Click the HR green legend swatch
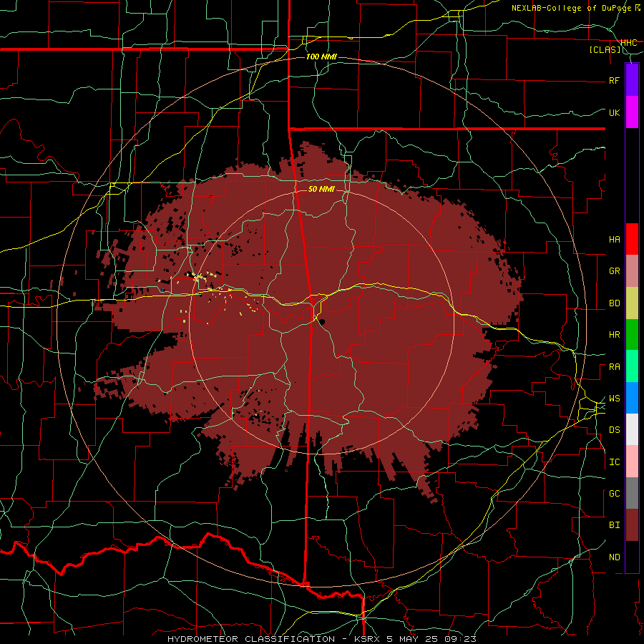644x644 pixels. [x=632, y=335]
